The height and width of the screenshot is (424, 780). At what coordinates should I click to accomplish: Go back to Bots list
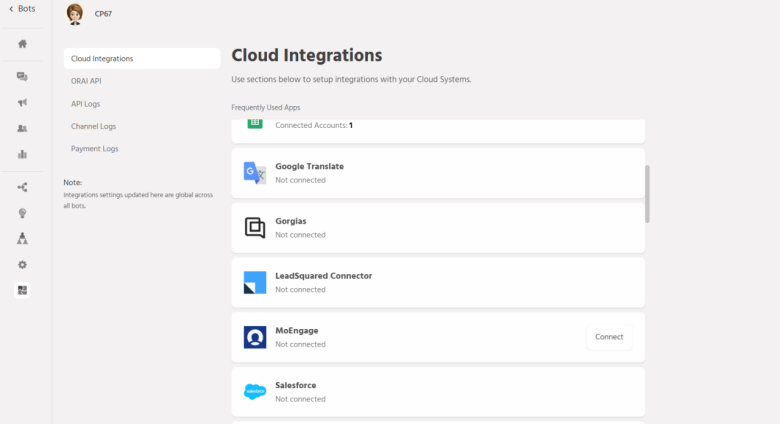click(x=22, y=8)
